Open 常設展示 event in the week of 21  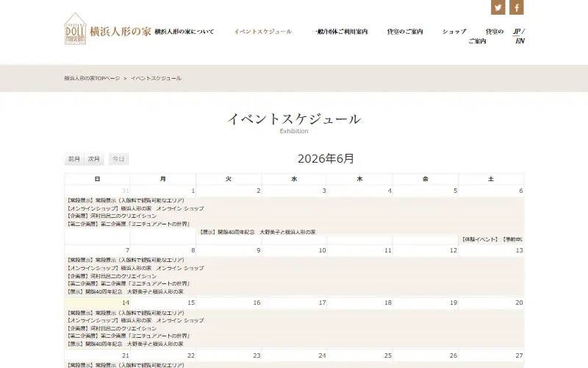[294, 365]
